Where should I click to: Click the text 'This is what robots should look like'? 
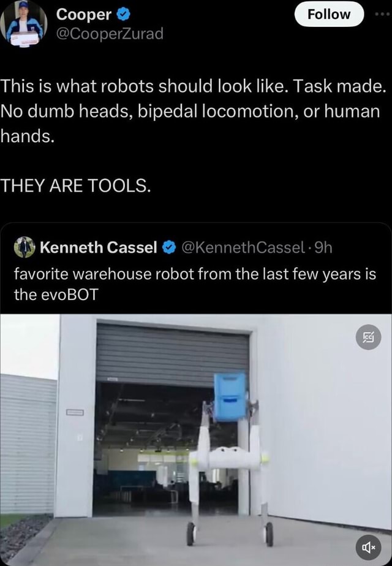tap(145, 86)
